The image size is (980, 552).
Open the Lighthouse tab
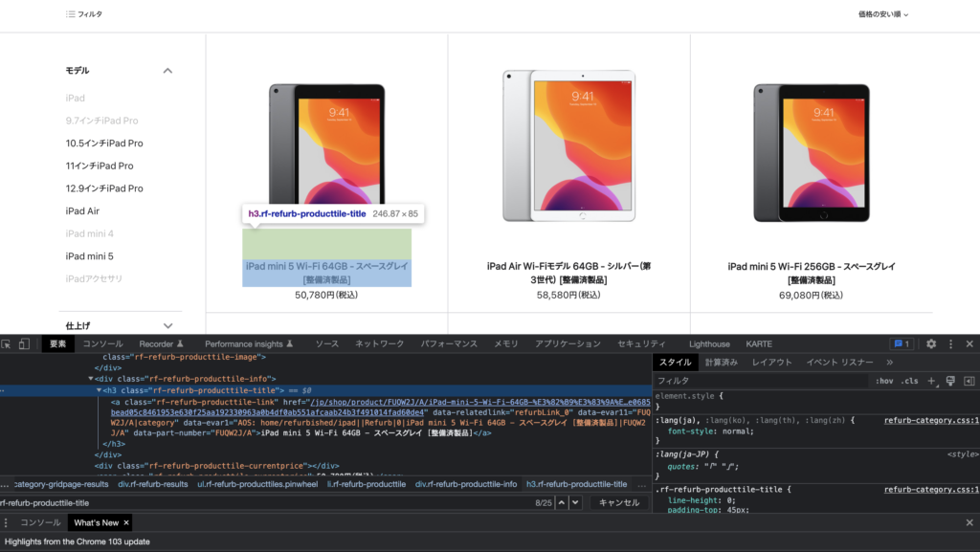709,344
